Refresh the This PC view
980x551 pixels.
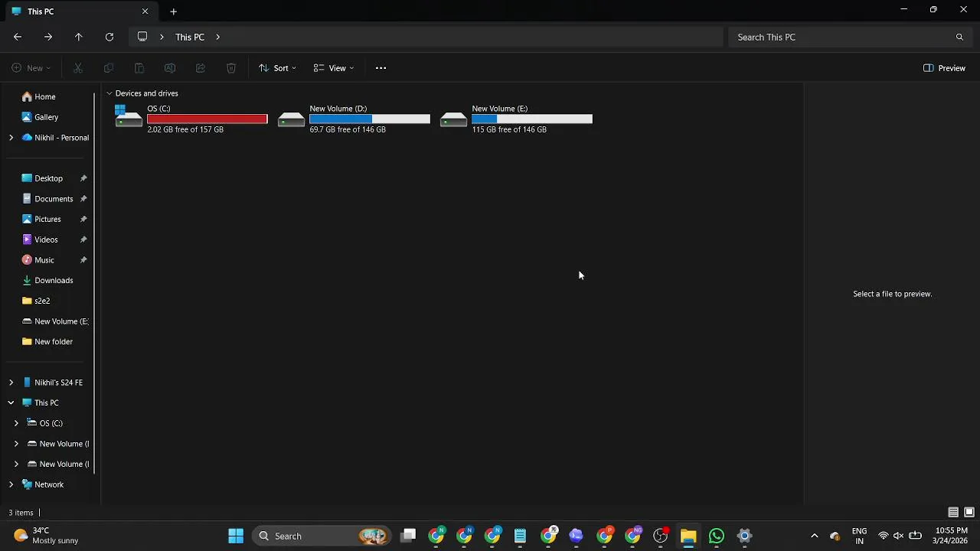(109, 37)
